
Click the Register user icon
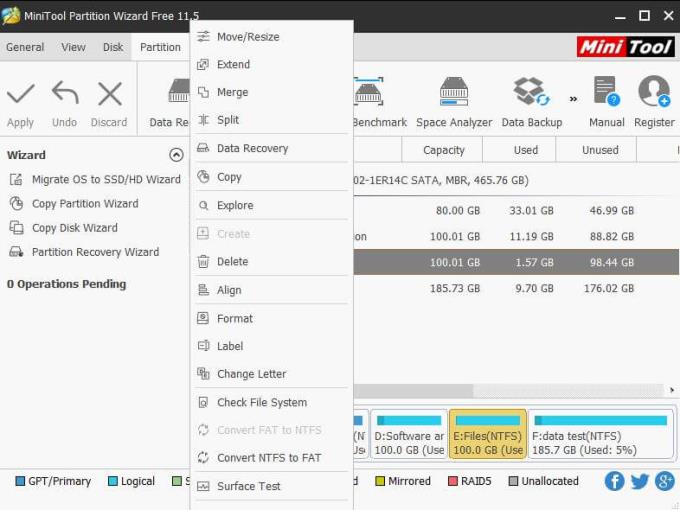(654, 91)
